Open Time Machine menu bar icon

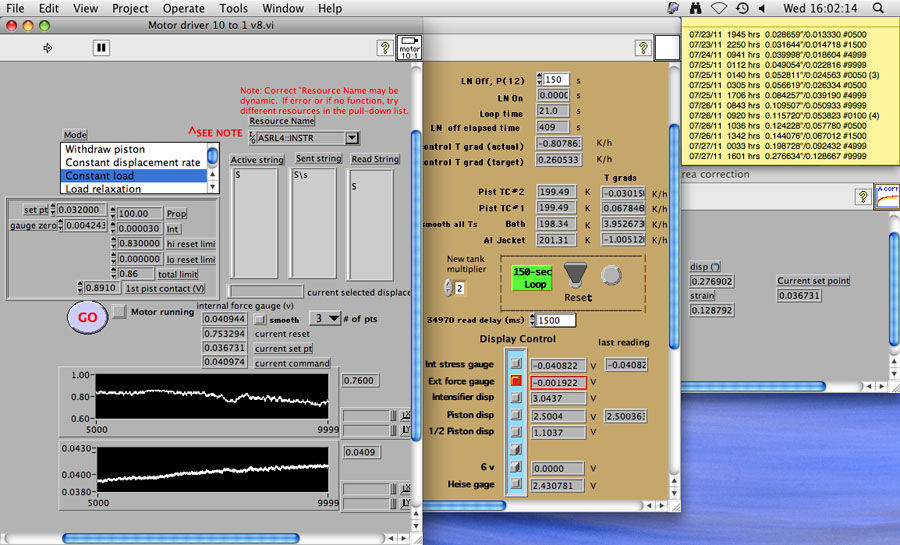742,8
